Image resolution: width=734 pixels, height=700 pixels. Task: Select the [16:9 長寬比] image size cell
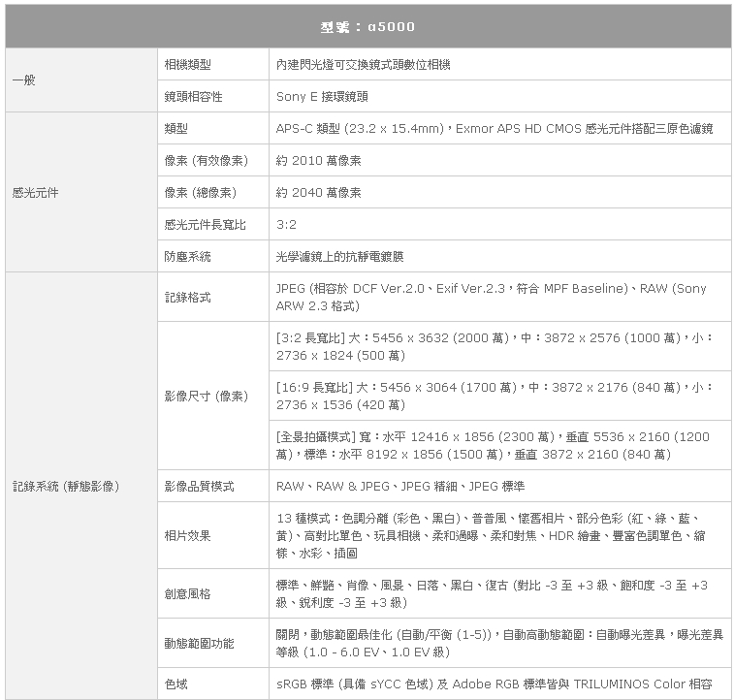(x=500, y=396)
